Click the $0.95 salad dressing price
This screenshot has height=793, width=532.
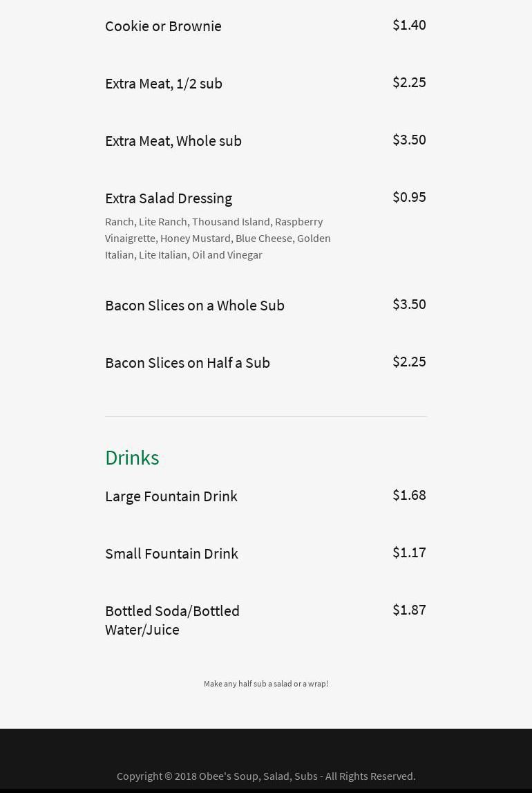pyautogui.click(x=409, y=197)
